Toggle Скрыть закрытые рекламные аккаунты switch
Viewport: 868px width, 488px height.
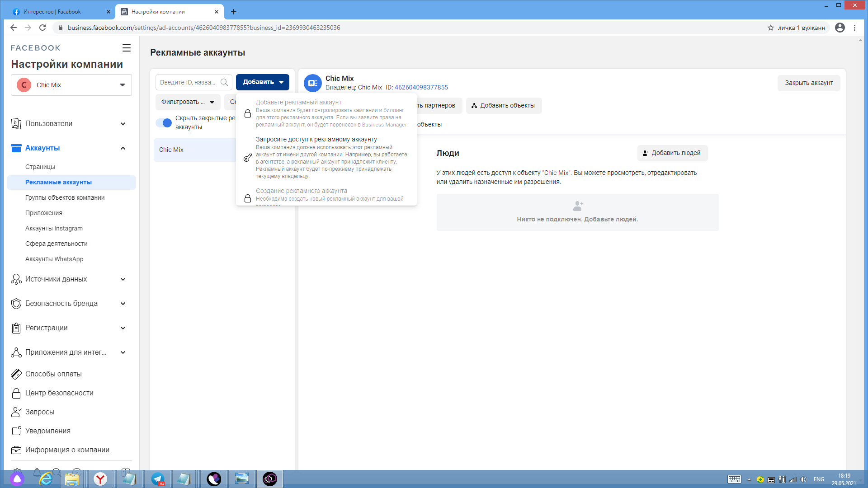point(164,123)
